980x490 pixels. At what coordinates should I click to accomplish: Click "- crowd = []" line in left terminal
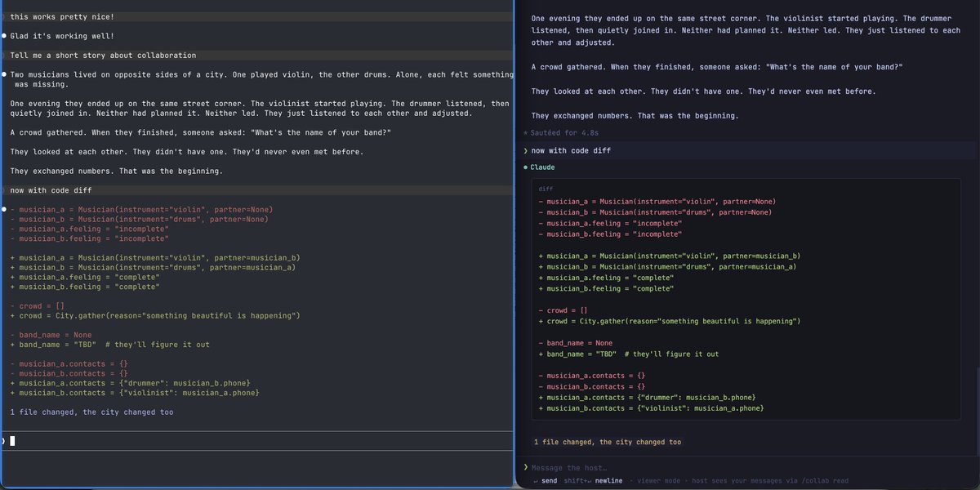click(37, 305)
